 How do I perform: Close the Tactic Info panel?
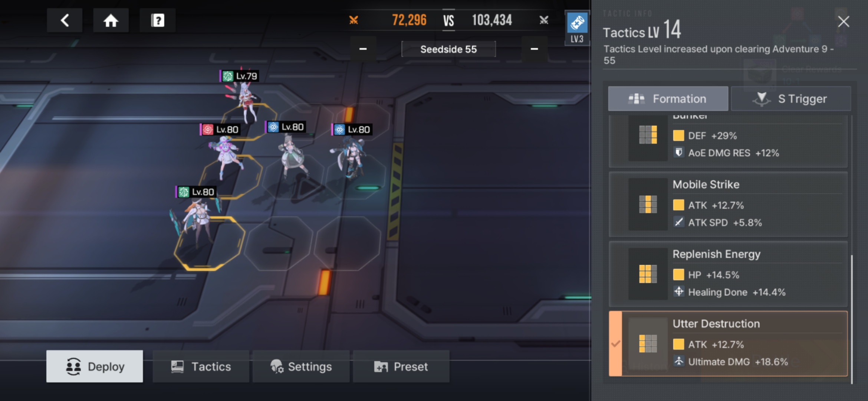[x=844, y=22]
